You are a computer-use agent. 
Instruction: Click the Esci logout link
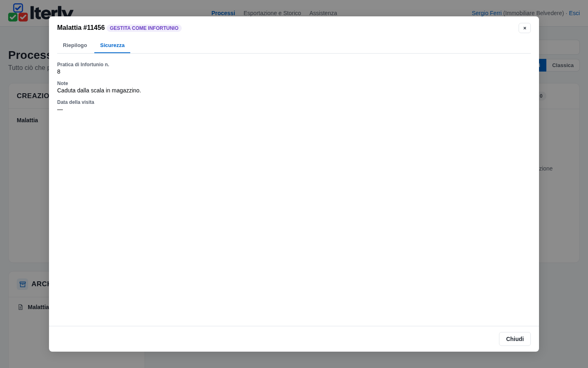coord(575,13)
